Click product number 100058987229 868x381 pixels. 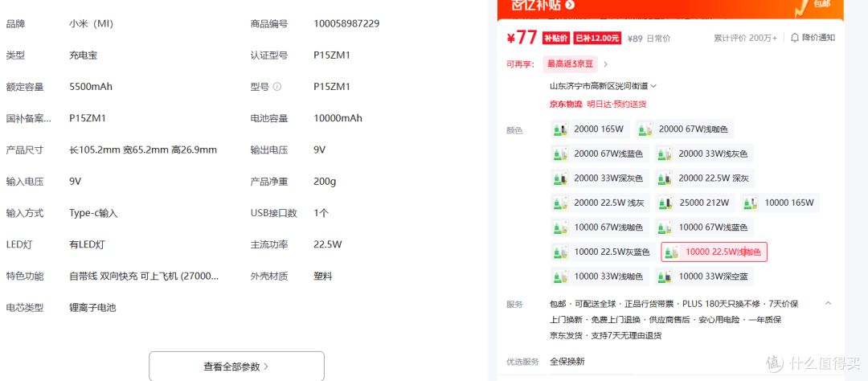(346, 24)
